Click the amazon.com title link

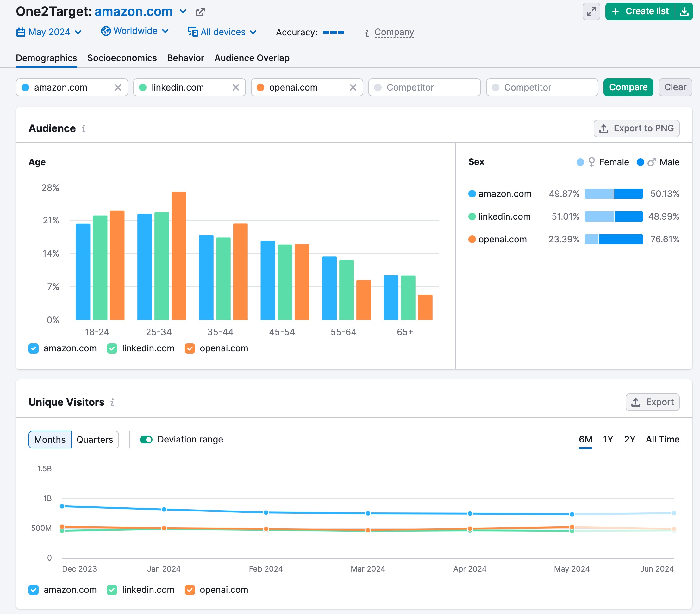click(x=134, y=12)
